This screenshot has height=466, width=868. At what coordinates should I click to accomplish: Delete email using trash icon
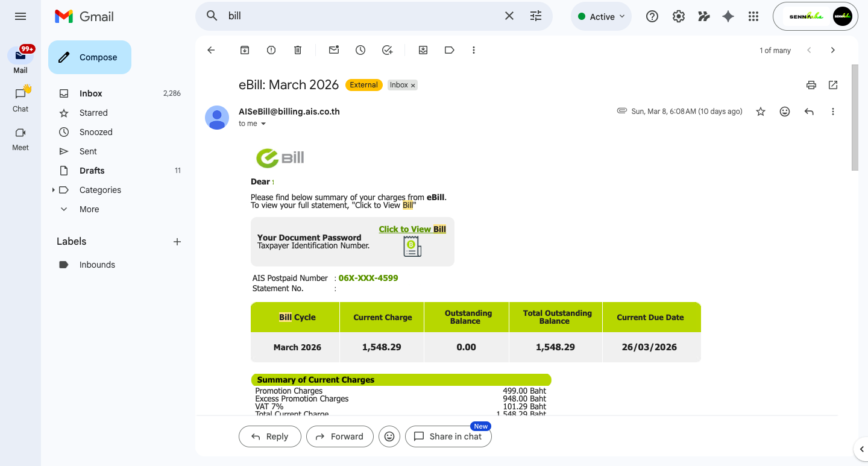(298, 51)
